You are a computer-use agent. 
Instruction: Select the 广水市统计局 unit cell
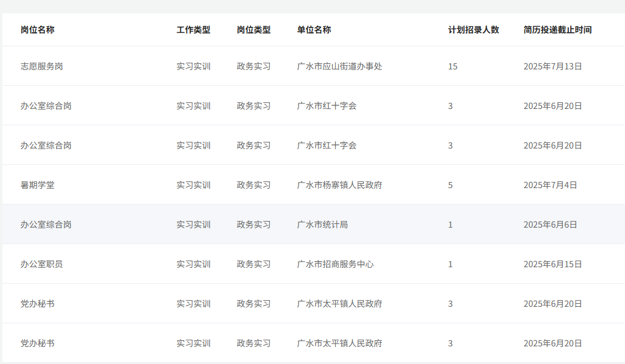(322, 225)
